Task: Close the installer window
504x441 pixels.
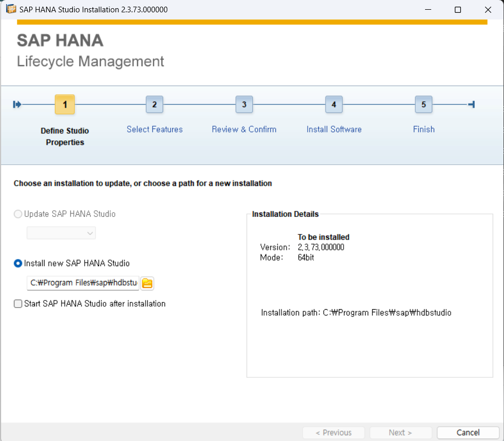Action: [x=488, y=10]
